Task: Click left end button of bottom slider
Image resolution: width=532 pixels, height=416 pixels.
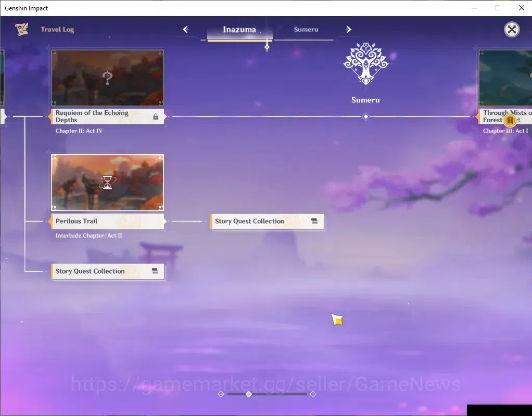Action: (x=221, y=394)
